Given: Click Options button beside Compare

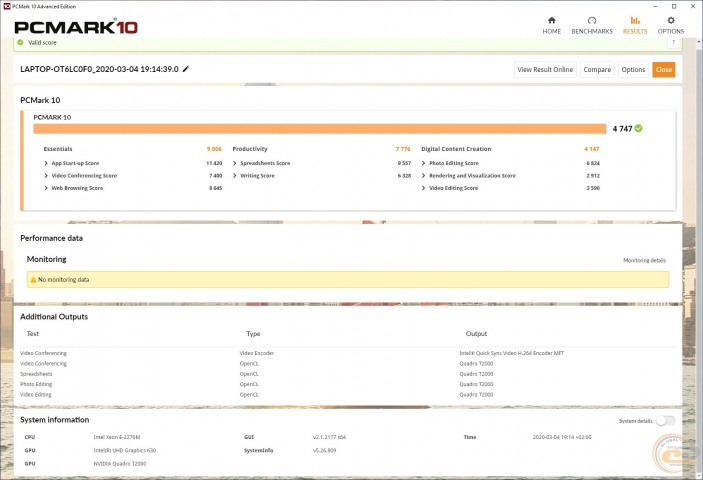Looking at the screenshot, I should pos(633,69).
